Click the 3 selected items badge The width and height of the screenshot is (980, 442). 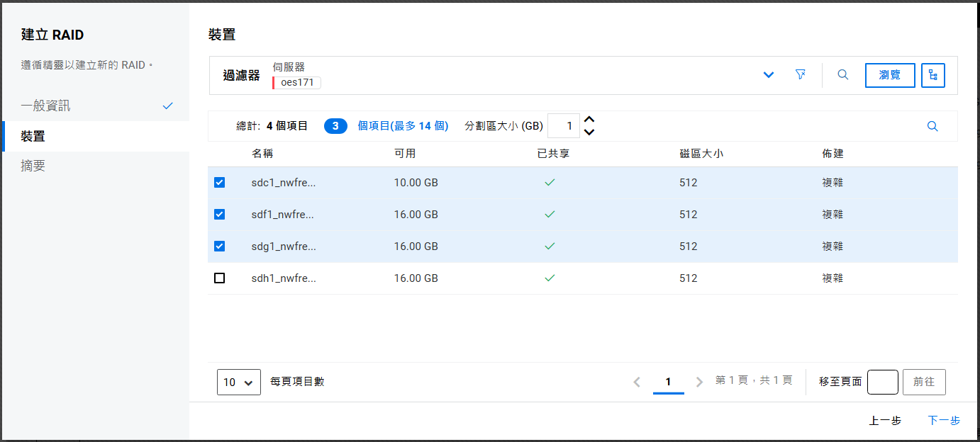(335, 126)
